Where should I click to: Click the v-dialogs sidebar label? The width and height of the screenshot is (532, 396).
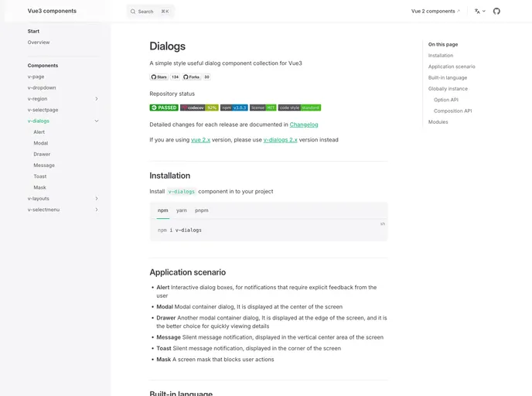coord(39,121)
